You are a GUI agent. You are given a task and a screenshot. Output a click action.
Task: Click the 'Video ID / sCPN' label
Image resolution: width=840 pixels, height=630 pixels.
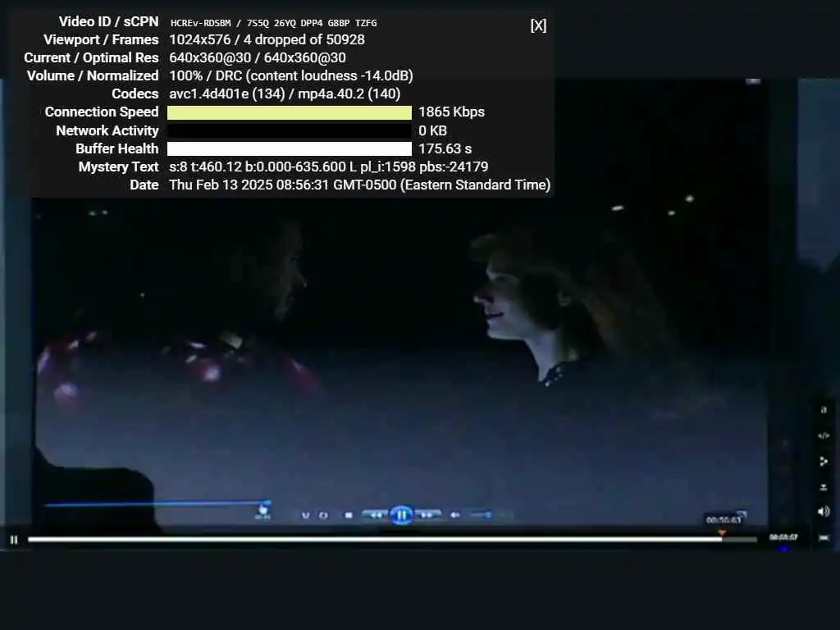[109, 21]
